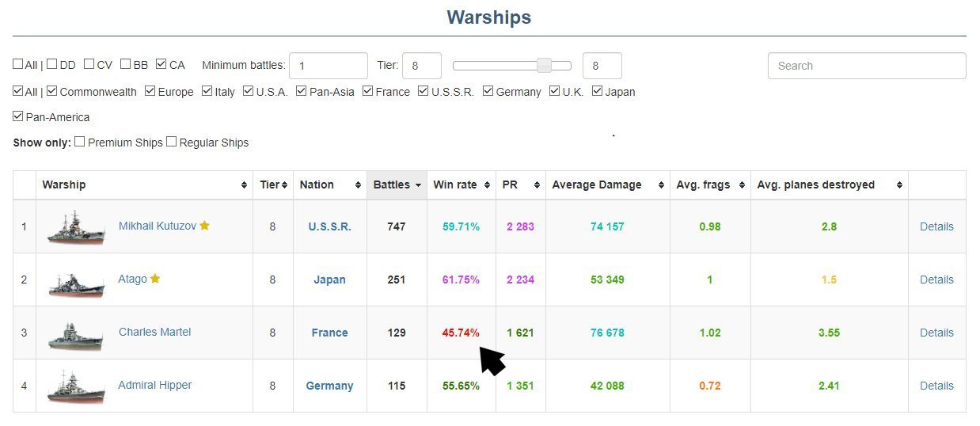Sort by PR column header
Screen dimensions: 980x426
coord(520,185)
